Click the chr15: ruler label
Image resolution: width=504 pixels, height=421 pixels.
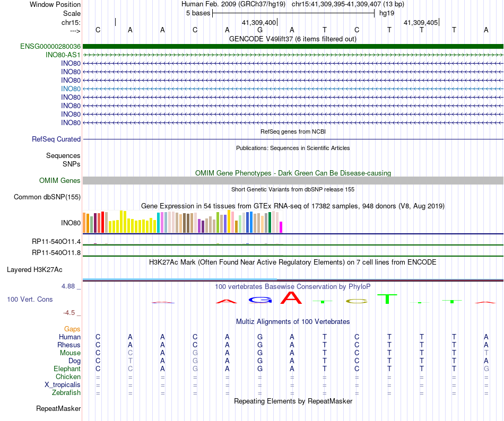pyautogui.click(x=71, y=22)
